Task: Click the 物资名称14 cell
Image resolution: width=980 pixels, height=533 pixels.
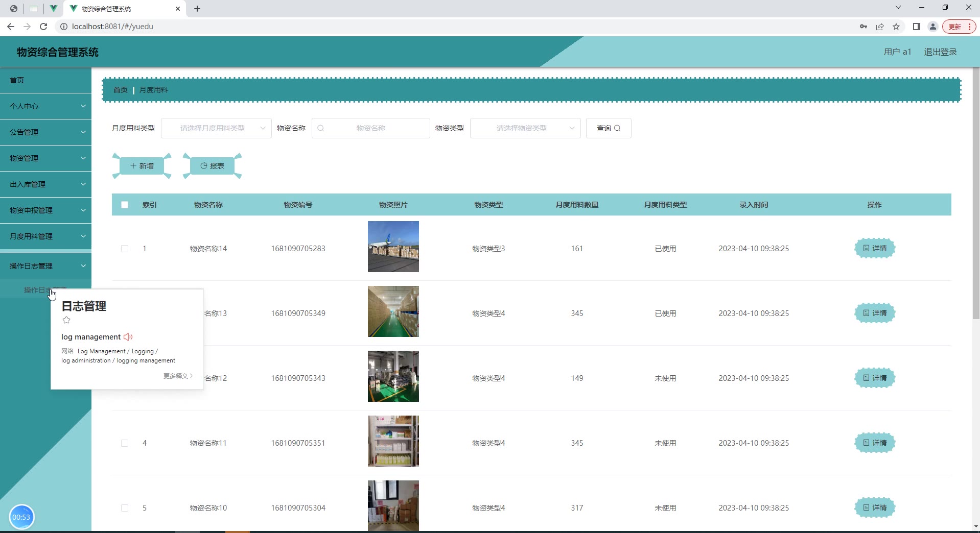Action: [x=208, y=249]
